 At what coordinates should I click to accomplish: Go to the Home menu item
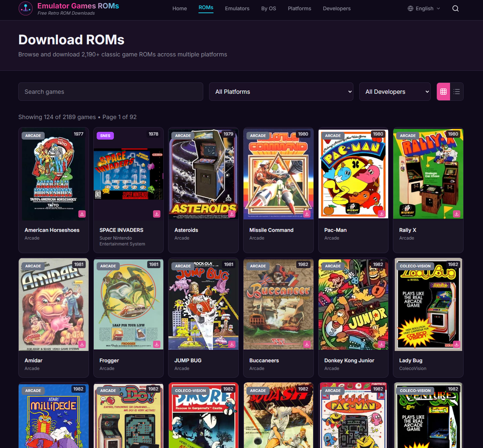179,8
